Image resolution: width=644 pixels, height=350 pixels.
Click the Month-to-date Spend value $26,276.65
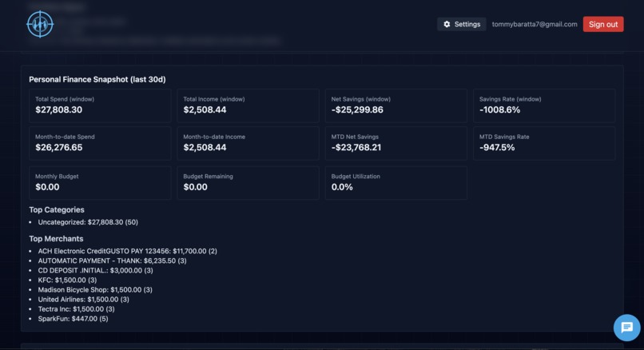point(59,148)
